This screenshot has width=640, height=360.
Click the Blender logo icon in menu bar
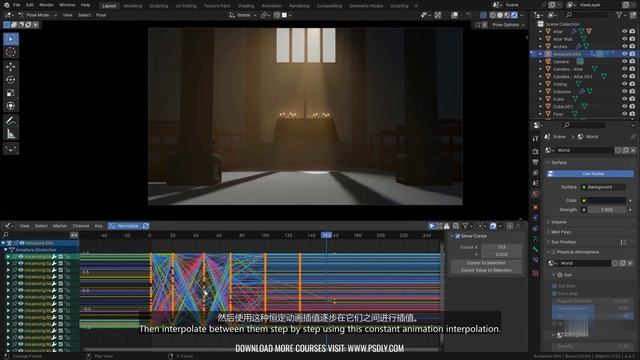pos(6,5)
